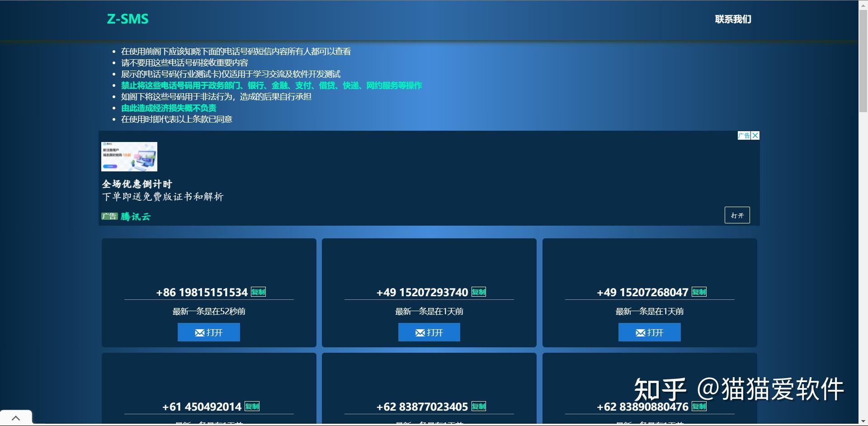Image resolution: width=868 pixels, height=426 pixels.
Task: Click the 腾讯云 advertiser link
Action: point(136,217)
